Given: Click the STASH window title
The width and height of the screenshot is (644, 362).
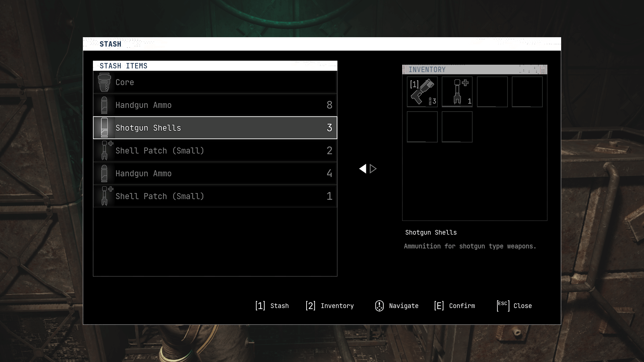Looking at the screenshot, I should [110, 44].
